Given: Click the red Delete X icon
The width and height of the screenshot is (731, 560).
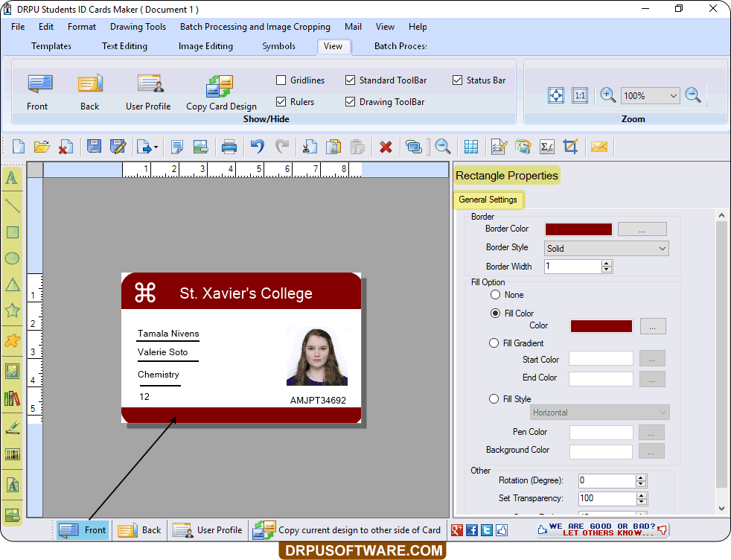Looking at the screenshot, I should (x=386, y=147).
